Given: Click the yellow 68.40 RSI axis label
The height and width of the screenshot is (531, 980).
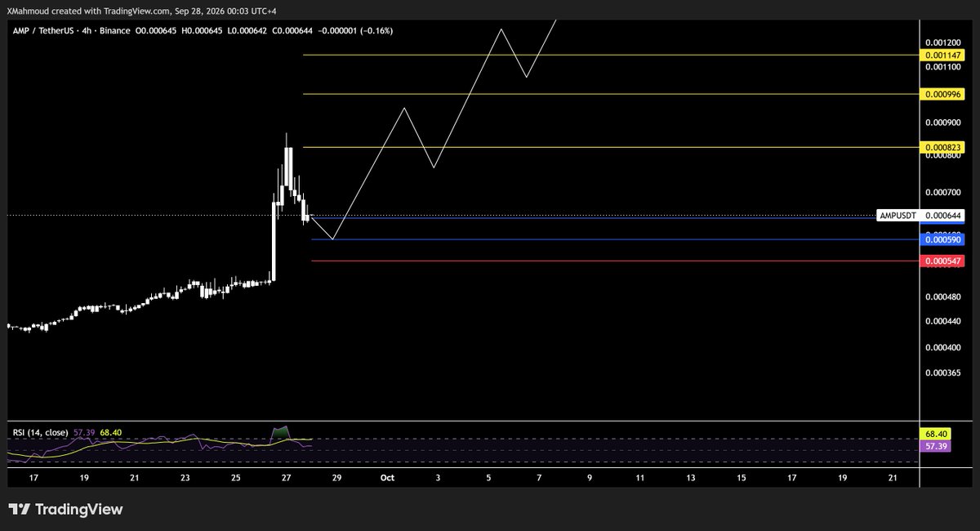Looking at the screenshot, I should tap(935, 434).
